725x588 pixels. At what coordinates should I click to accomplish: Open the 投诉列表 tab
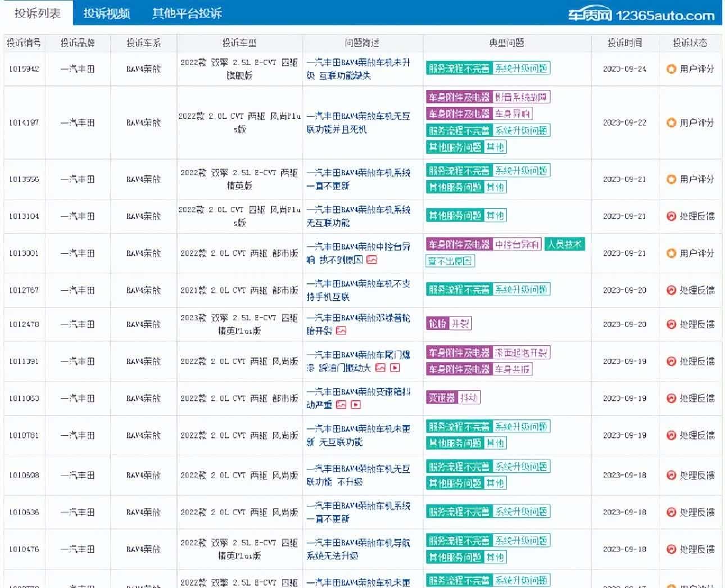coord(37,13)
